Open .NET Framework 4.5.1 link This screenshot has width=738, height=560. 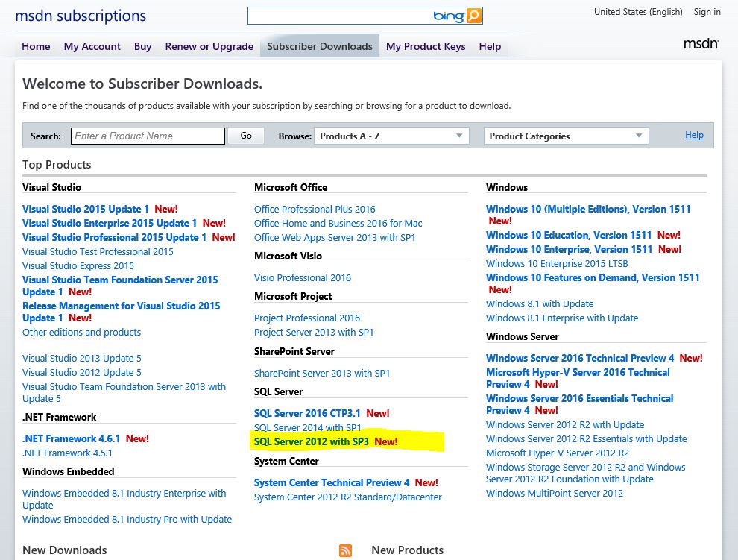[x=67, y=453]
